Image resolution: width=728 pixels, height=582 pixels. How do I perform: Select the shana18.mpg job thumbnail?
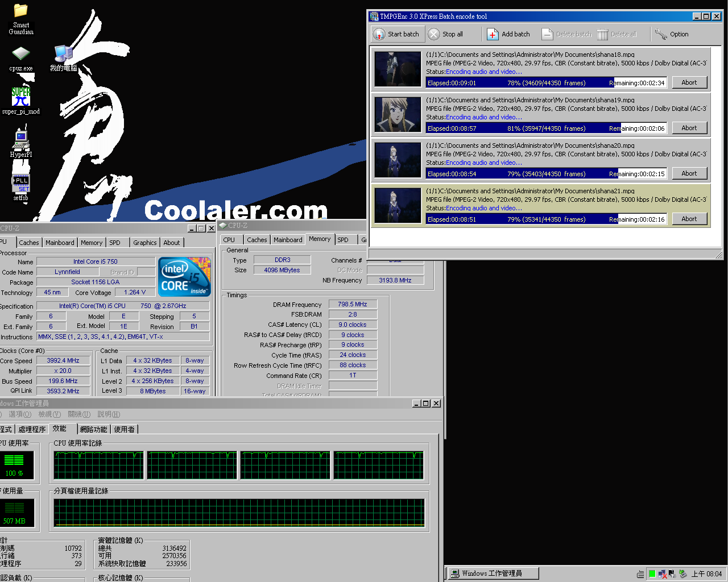coord(398,69)
